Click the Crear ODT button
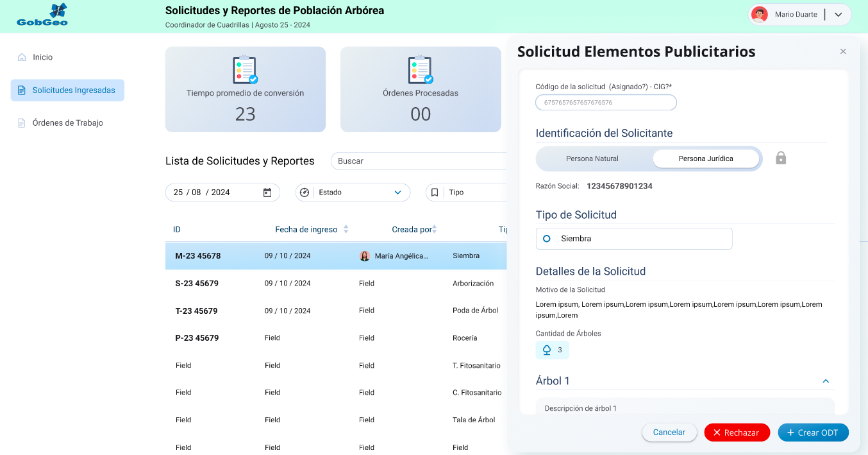The image size is (868, 455). click(812, 433)
